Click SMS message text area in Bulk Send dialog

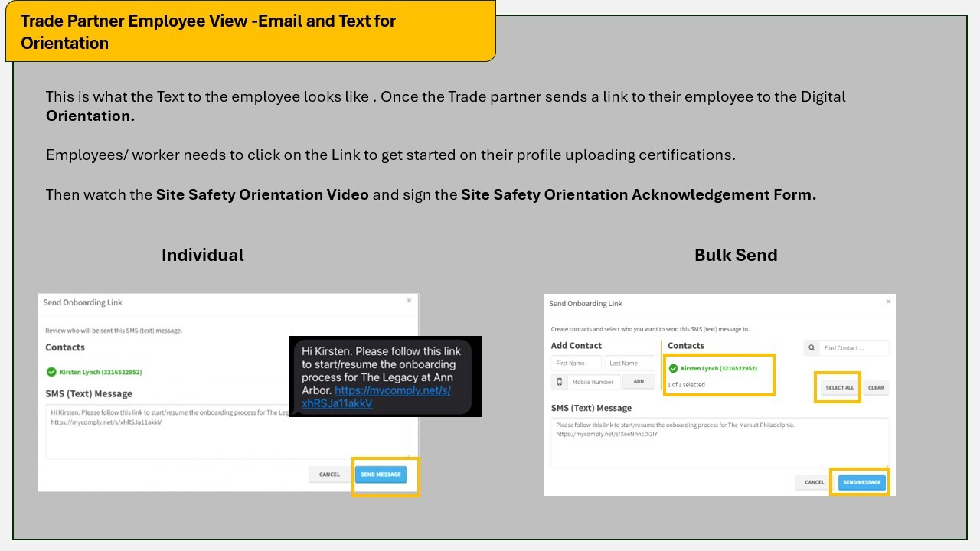(720, 442)
